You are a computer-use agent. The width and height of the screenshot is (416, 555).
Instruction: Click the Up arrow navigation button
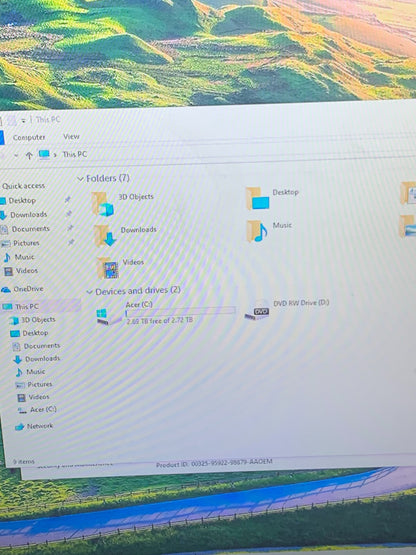(29, 155)
